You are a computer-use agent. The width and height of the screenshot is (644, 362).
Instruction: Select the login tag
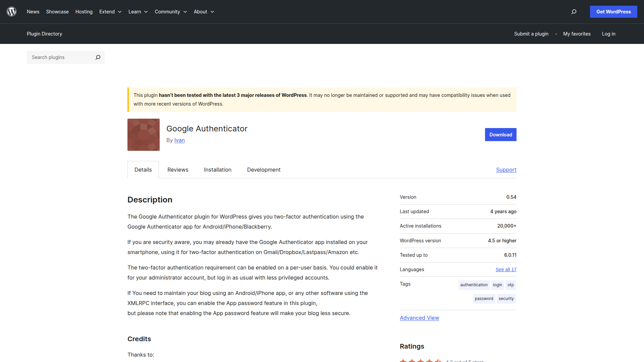[497, 285]
